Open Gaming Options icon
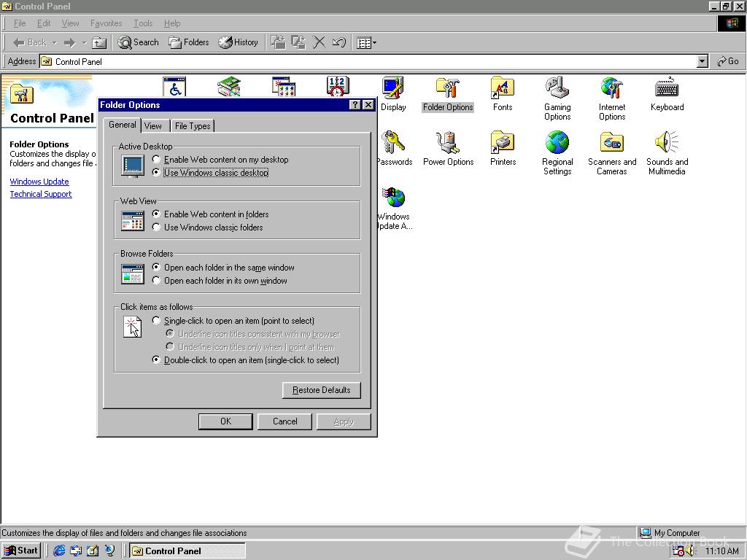747x560 pixels. point(557,99)
